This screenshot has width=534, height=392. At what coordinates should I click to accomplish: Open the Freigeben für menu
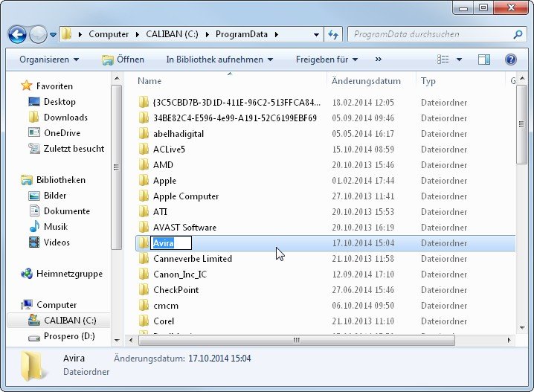326,60
